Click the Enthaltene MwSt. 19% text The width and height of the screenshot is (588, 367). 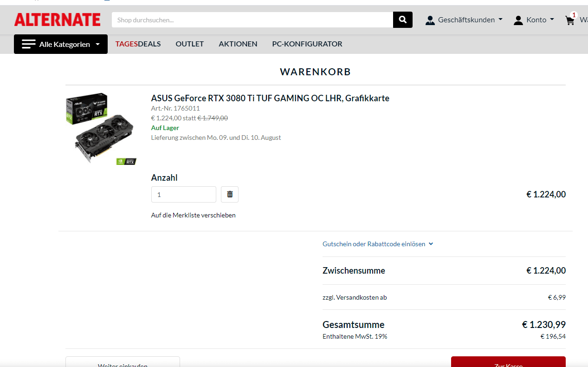coord(355,336)
